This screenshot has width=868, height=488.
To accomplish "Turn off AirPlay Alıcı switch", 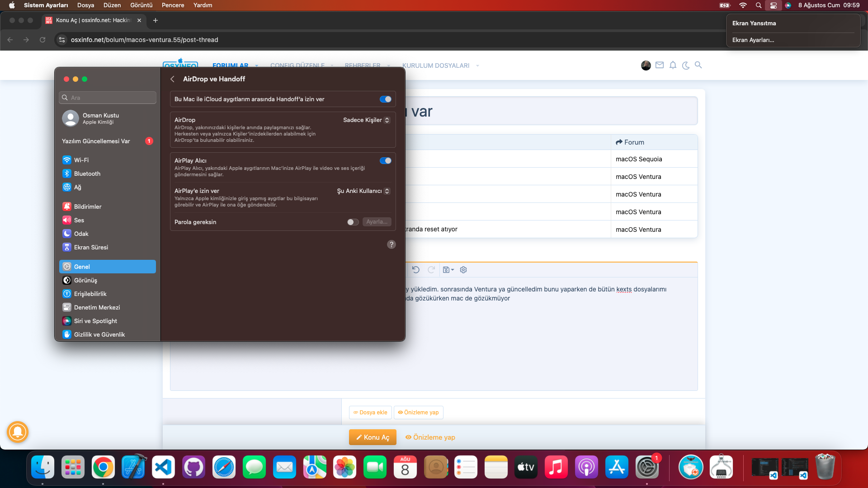I will (385, 161).
